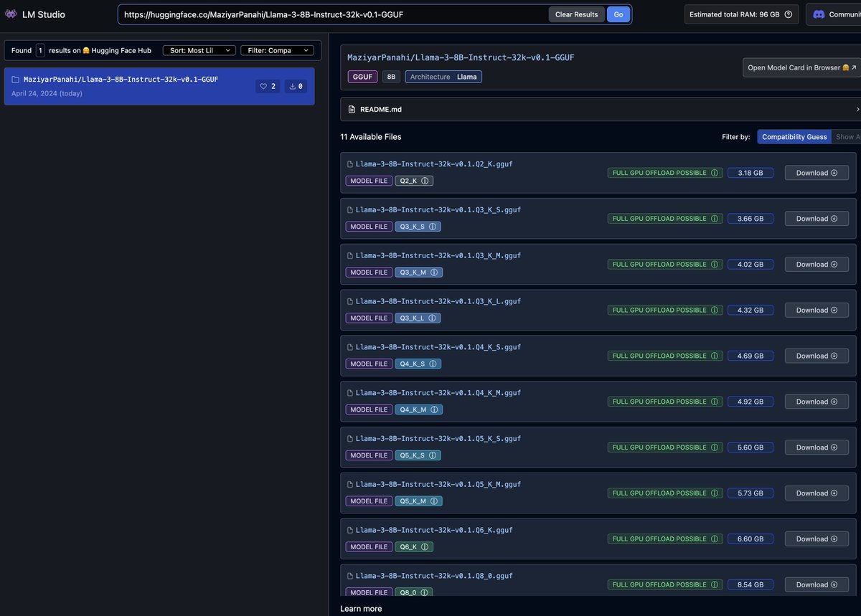Click the folder icon of the search result
The image size is (861, 616).
coord(16,80)
